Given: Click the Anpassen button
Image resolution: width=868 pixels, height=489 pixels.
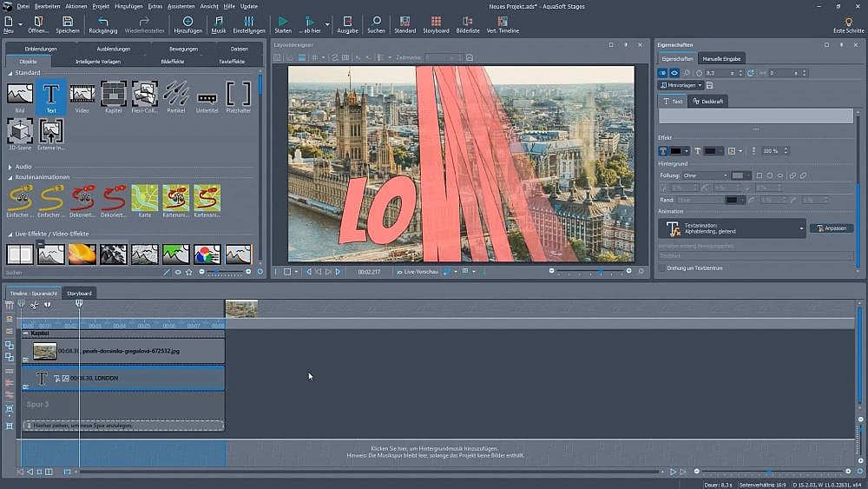Looking at the screenshot, I should pos(832,228).
